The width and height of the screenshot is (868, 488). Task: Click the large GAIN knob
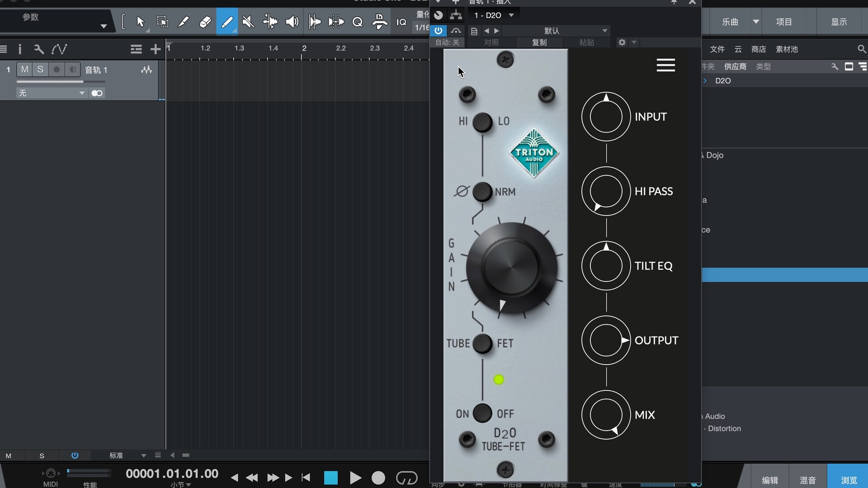pos(512,267)
